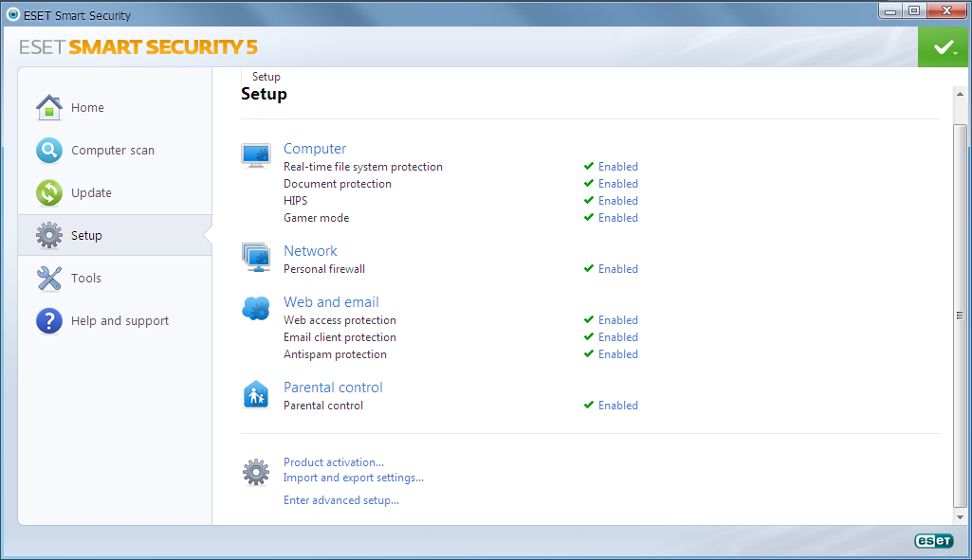
Task: Click the ESET eye icon in title bar
Action: [x=13, y=14]
